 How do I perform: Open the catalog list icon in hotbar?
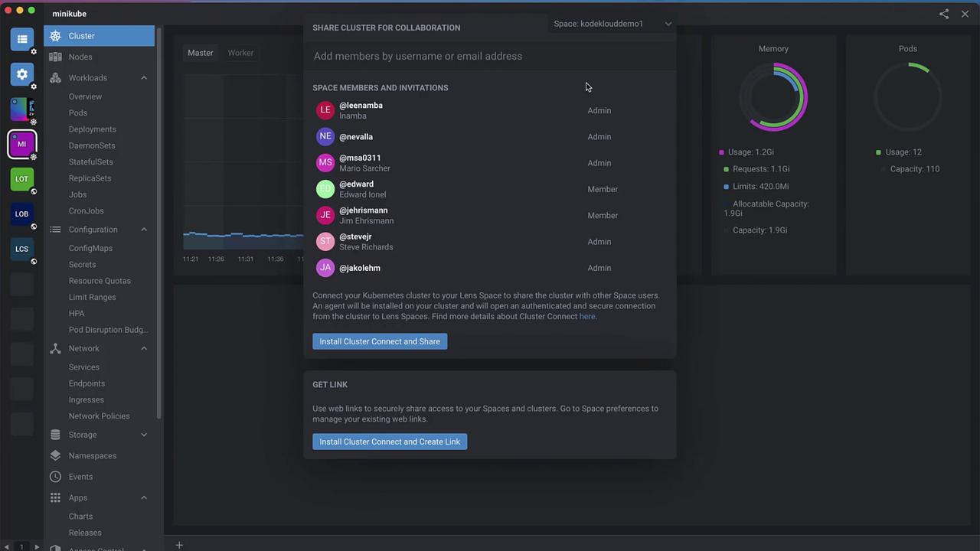[21, 39]
